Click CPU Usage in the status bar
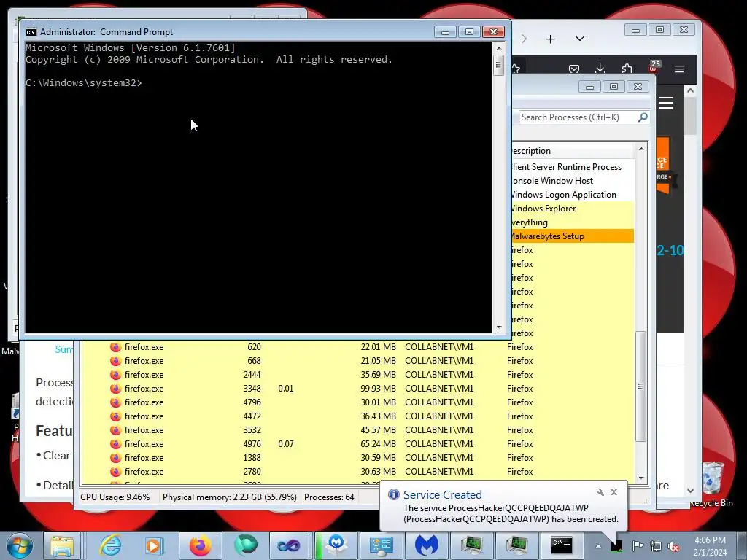 pyautogui.click(x=115, y=497)
